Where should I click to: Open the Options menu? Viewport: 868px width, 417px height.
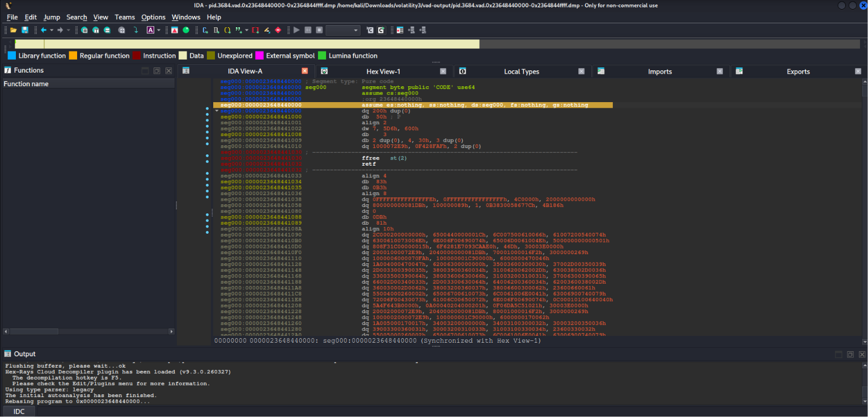click(x=153, y=17)
